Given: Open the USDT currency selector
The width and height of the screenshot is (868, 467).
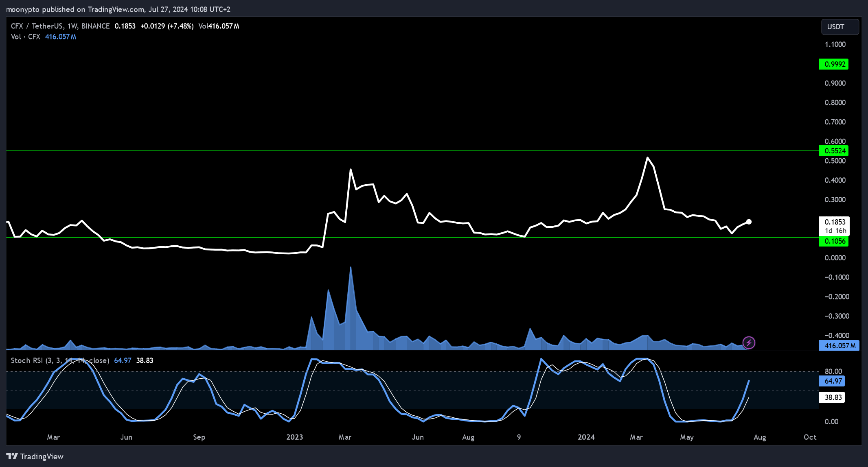Looking at the screenshot, I should pos(840,27).
